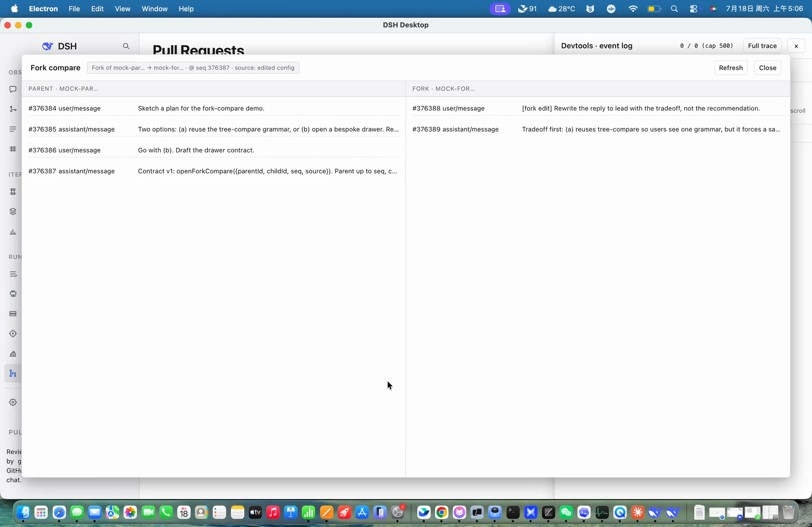Screen dimensions: 812x527
Task: Open the Edit menu
Action: pos(97,9)
